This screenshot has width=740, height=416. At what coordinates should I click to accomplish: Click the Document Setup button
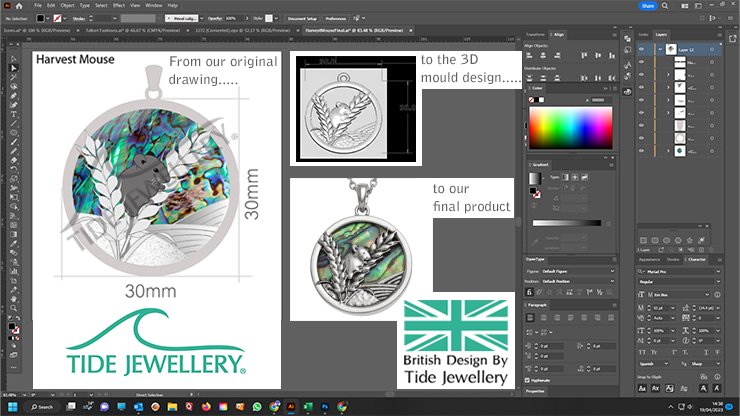(303, 18)
